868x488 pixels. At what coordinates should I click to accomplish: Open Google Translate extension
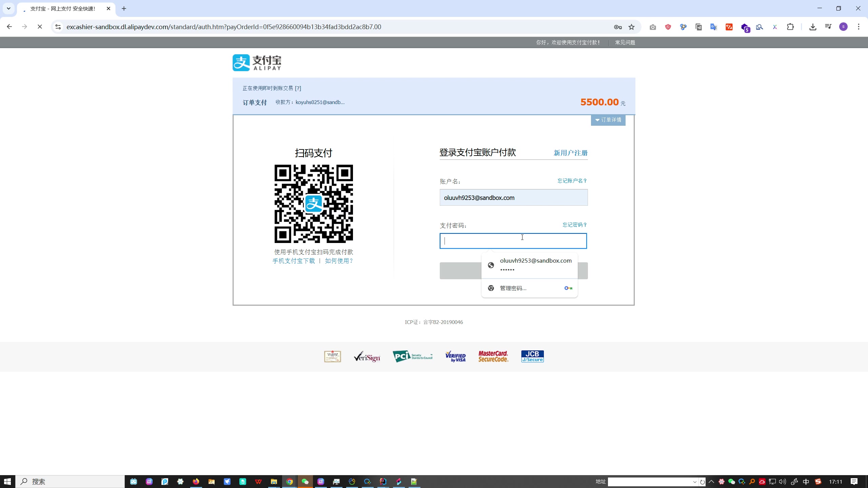coord(714,27)
